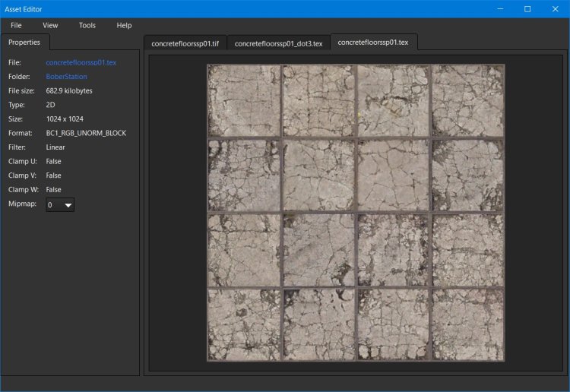570x392 pixels.
Task: Maximize the Asset Editor window
Action: point(527,9)
